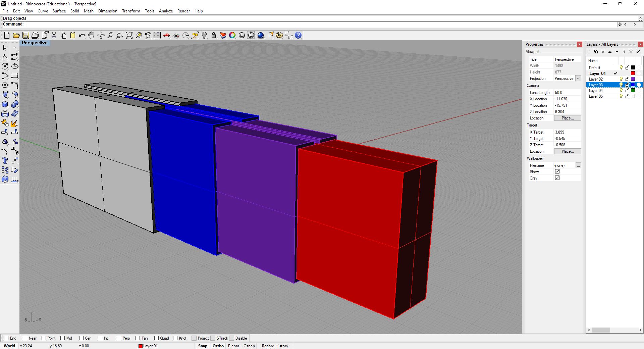Open the Perspective viewport title menu
Viewport: 644px width, 349px height.
35,43
